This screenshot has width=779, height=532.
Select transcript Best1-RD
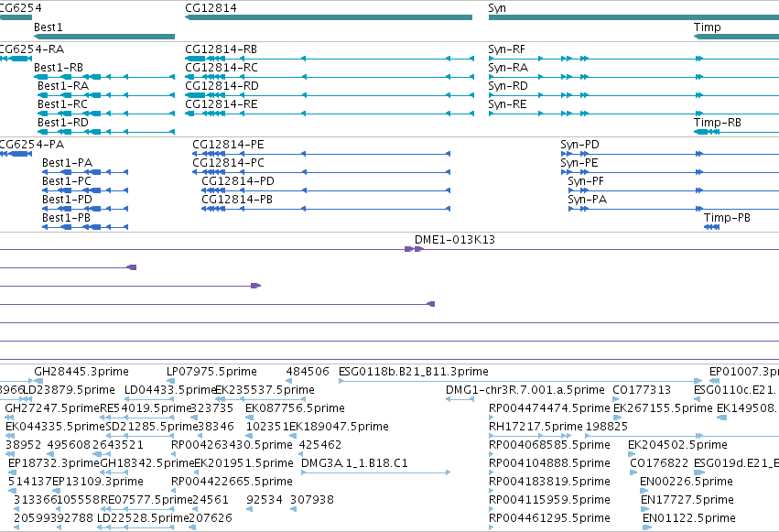106,132
